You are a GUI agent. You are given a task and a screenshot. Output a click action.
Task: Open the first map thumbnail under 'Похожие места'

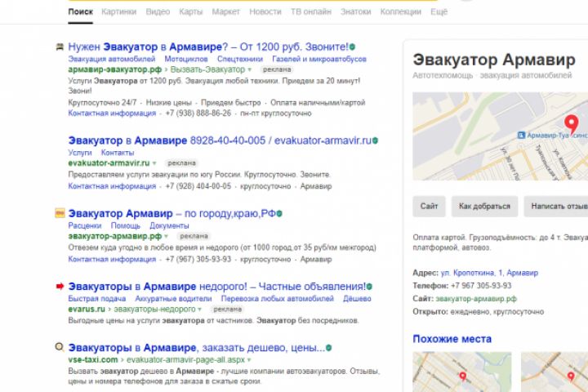pos(462,372)
